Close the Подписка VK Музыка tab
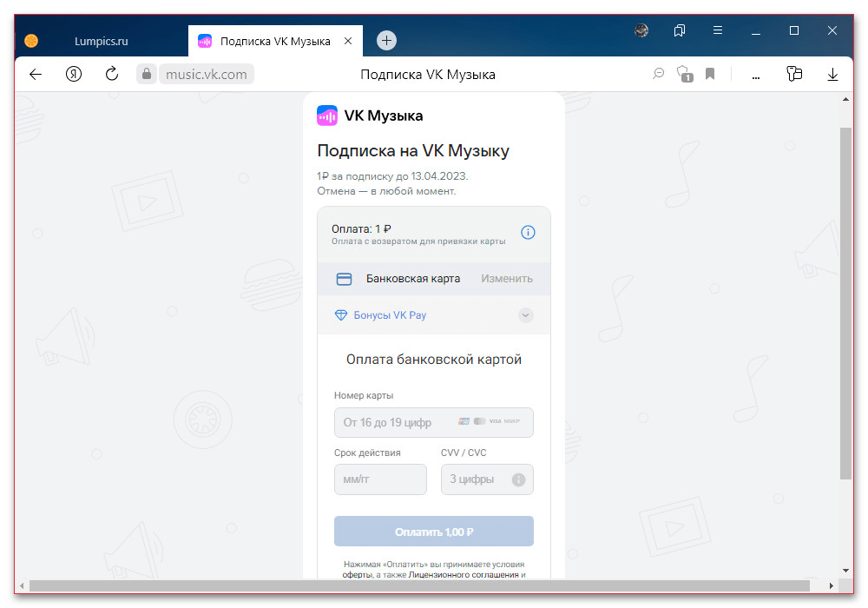This screenshot has height=608, width=868. click(x=348, y=41)
